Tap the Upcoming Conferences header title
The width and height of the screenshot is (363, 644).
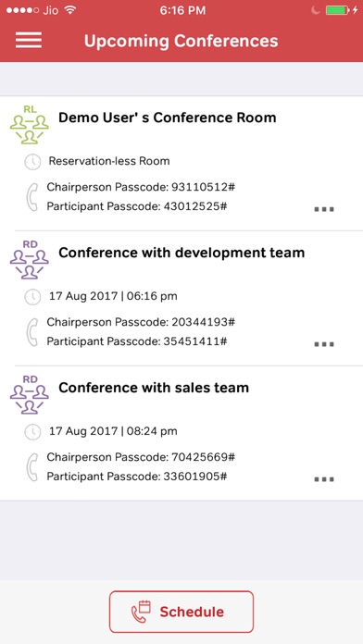click(181, 41)
